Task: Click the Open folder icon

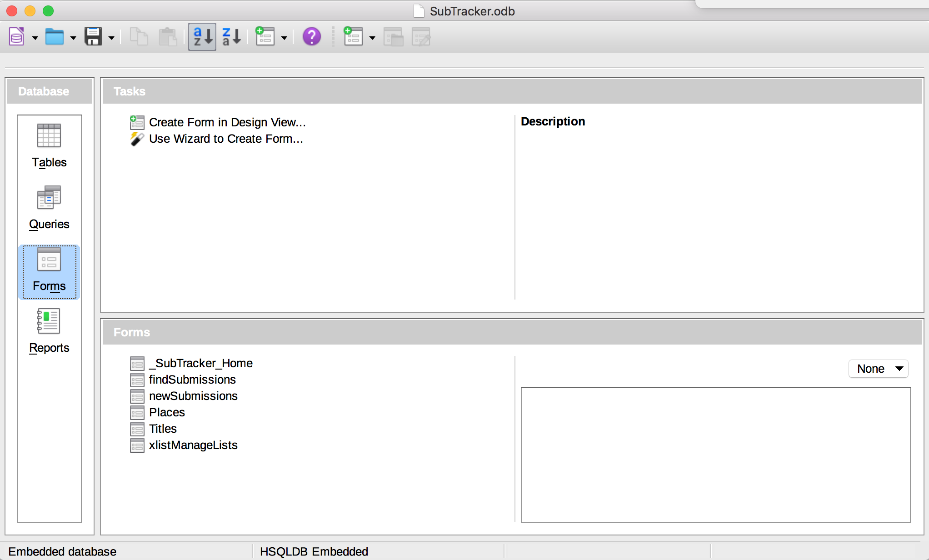Action: 55,36
